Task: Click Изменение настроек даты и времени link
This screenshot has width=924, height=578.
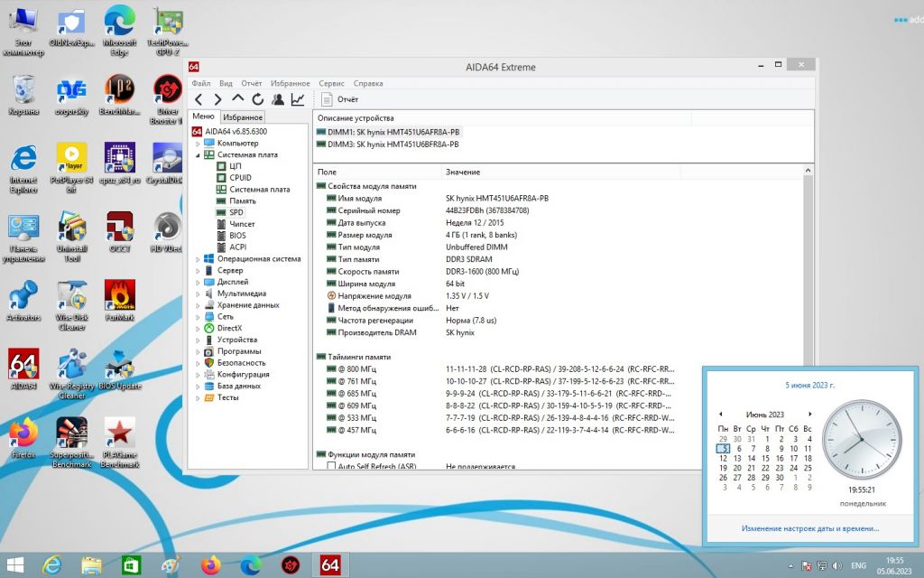Action: click(x=809, y=528)
